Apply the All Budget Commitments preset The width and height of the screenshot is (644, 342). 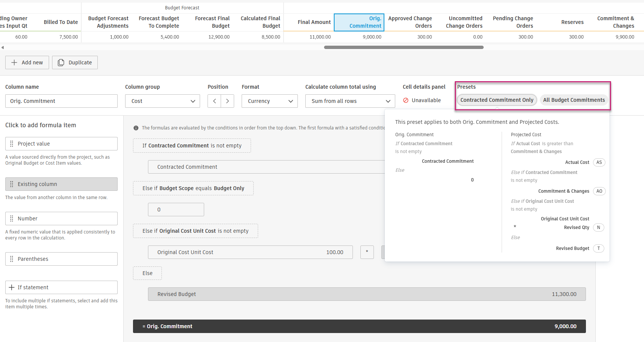click(574, 100)
